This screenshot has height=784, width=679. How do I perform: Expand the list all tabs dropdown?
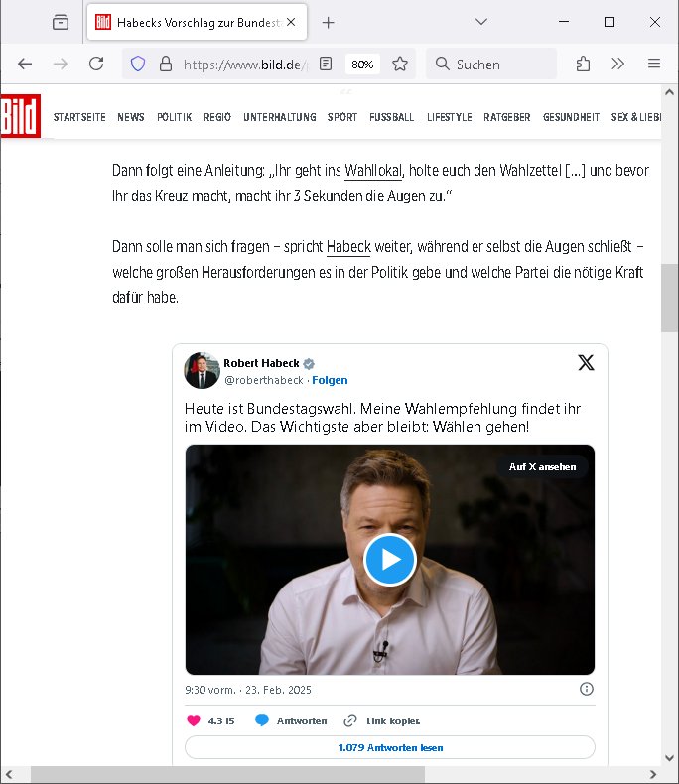pyautogui.click(x=481, y=22)
